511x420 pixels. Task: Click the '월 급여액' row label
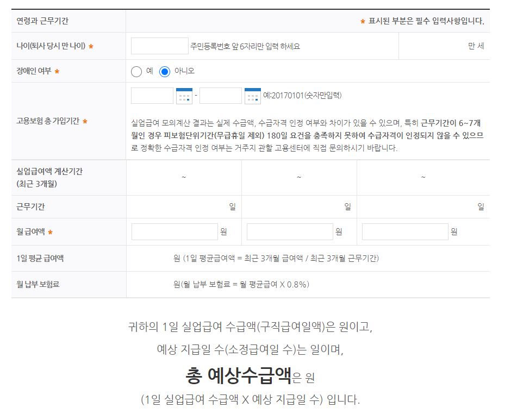(x=30, y=231)
